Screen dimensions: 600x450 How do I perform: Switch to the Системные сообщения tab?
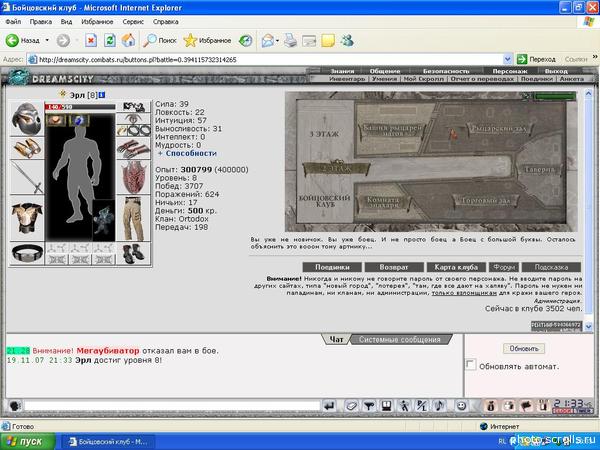(399, 339)
